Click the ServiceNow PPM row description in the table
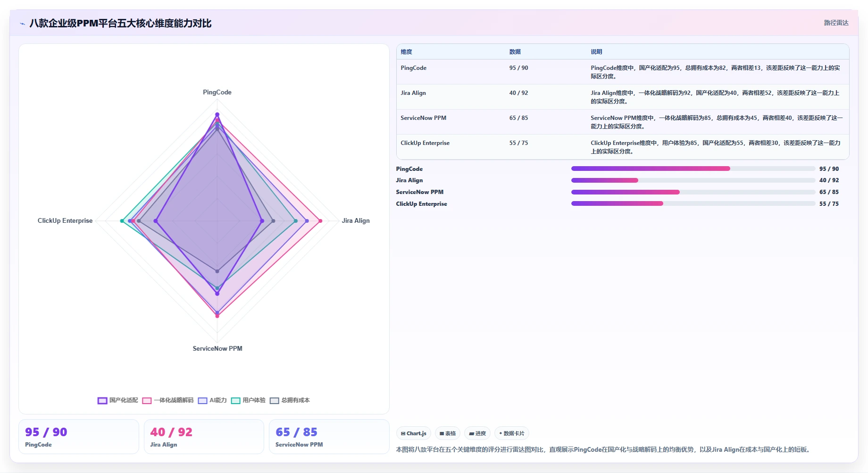Image resolution: width=868 pixels, height=473 pixels. coord(716,122)
